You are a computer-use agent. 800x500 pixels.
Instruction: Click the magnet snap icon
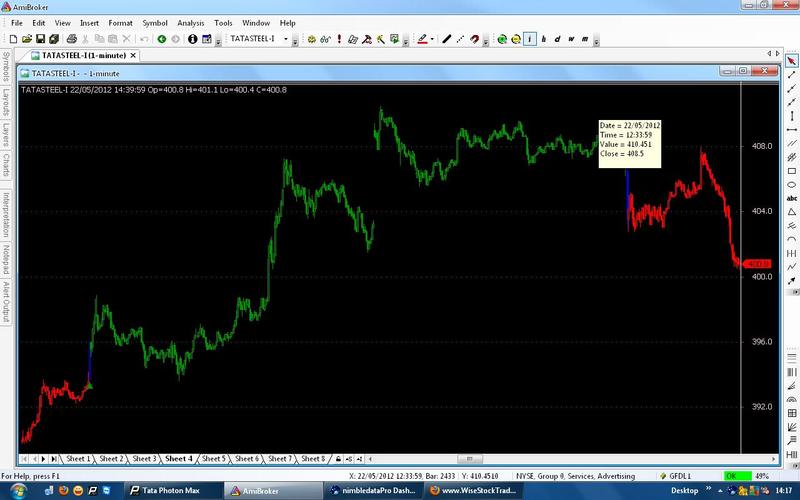(474, 39)
